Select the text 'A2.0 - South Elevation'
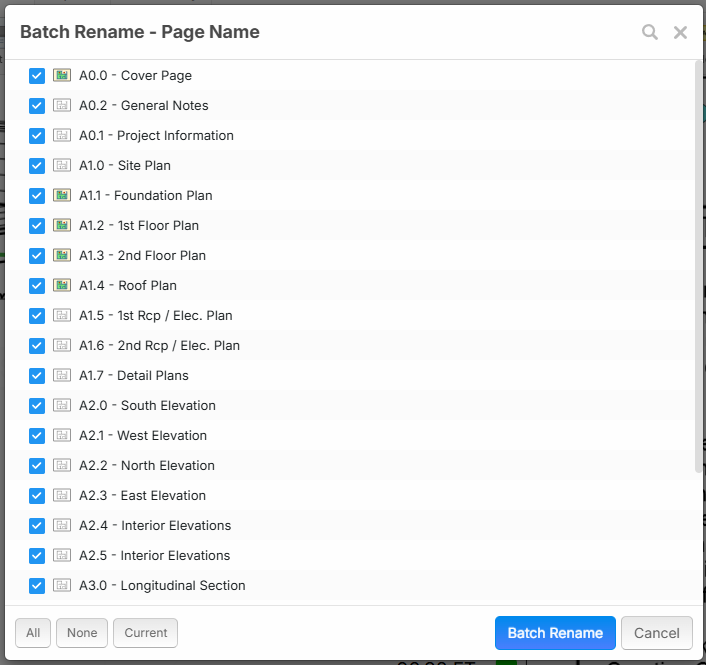 [147, 405]
